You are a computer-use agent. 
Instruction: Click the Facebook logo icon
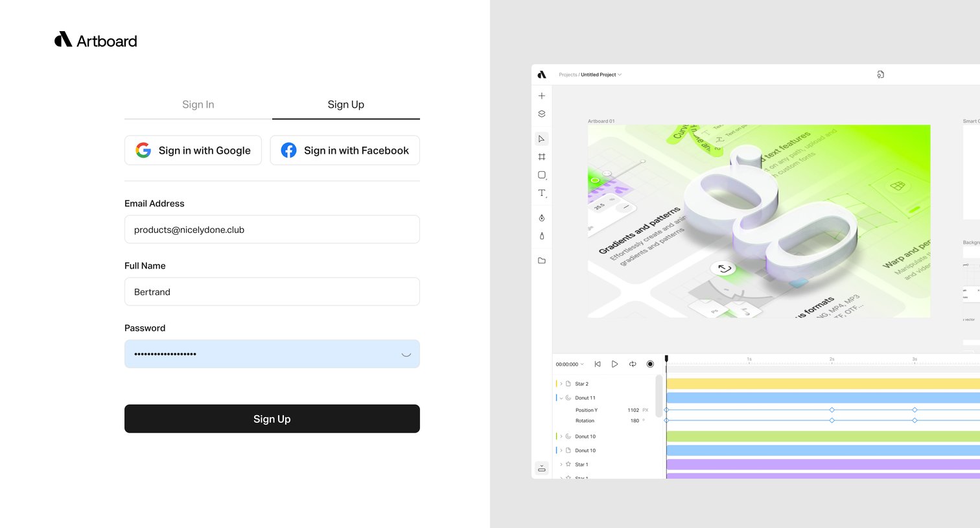click(288, 150)
